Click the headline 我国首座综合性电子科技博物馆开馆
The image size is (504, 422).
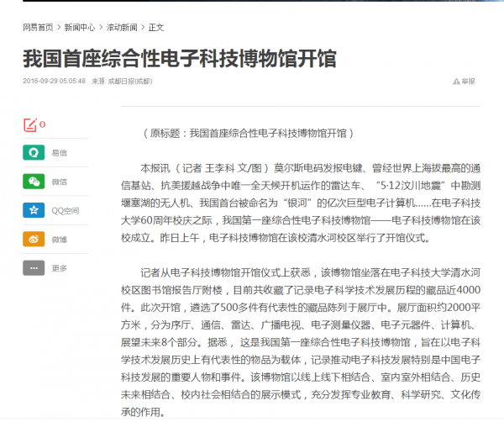180,59
